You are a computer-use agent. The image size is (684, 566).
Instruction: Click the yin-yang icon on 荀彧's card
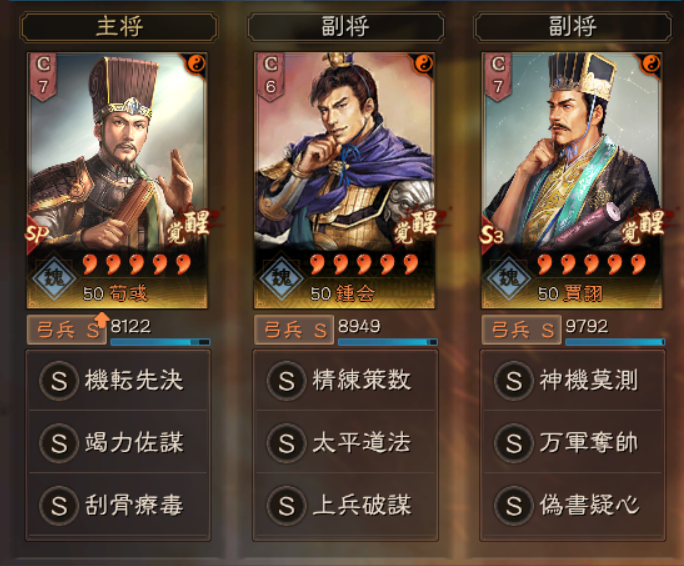point(195,65)
